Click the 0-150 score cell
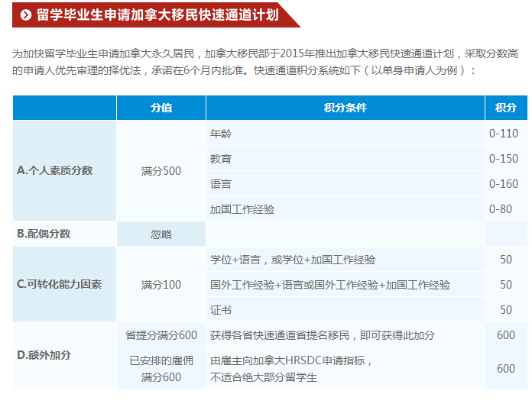532x407 pixels. [x=506, y=158]
